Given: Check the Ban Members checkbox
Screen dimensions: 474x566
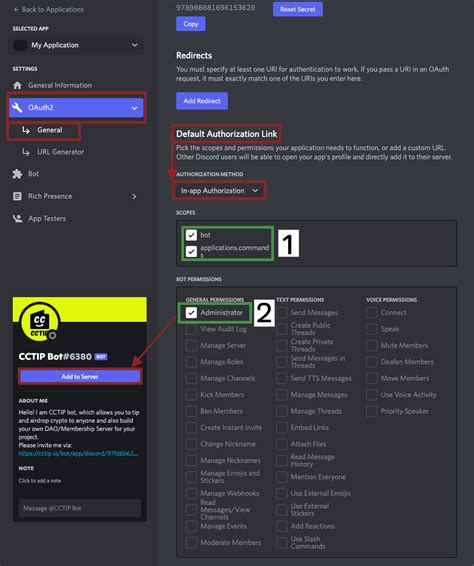Looking at the screenshot, I should pyautogui.click(x=191, y=412).
